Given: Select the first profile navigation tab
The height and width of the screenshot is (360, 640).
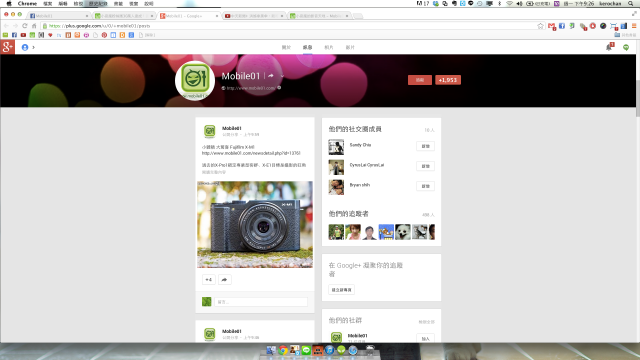Looking at the screenshot, I should [x=286, y=47].
